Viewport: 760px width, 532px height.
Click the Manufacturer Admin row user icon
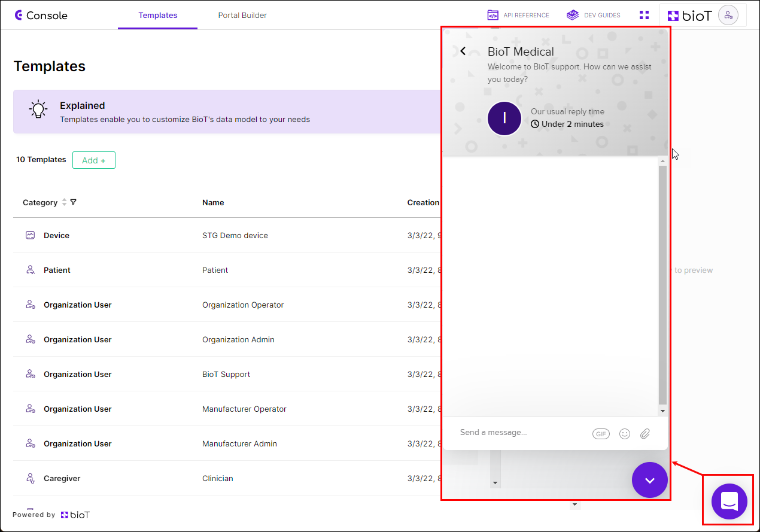coord(30,443)
